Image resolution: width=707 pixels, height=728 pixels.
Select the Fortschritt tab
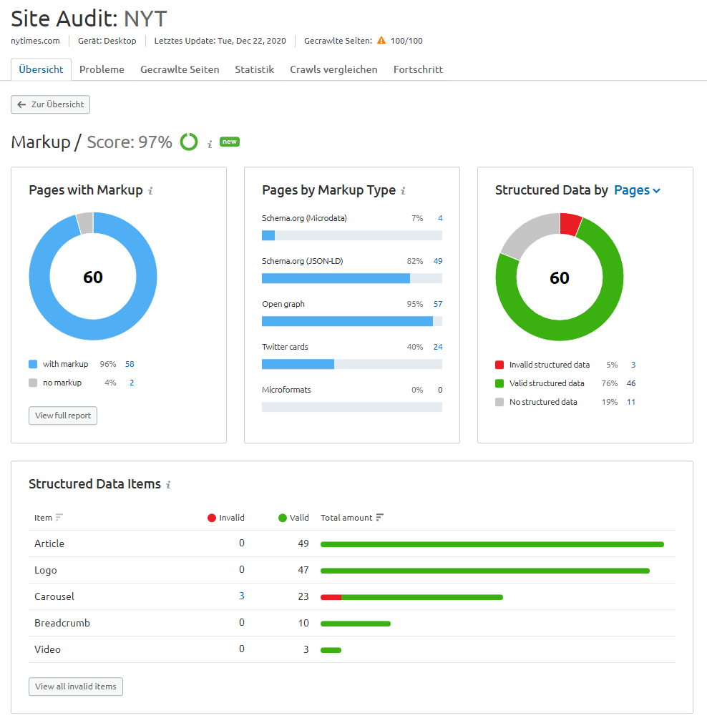(x=418, y=69)
